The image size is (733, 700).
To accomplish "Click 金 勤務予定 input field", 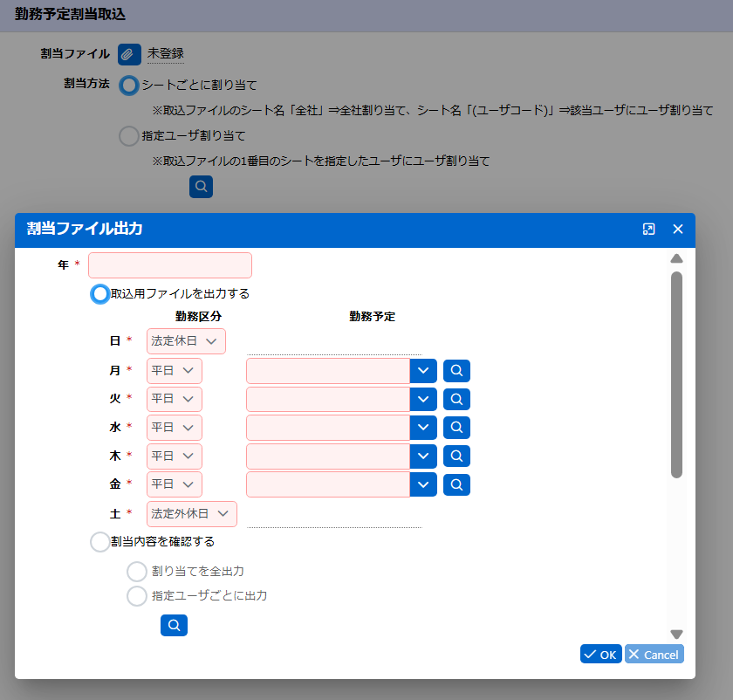I will (x=328, y=484).
